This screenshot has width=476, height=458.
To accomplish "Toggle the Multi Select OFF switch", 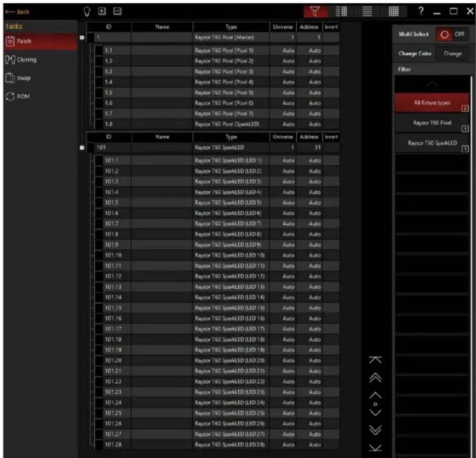I will pyautogui.click(x=452, y=34).
